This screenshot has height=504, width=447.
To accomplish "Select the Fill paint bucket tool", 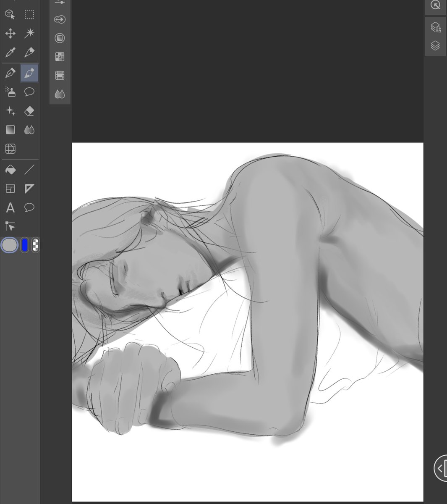I will click(10, 170).
